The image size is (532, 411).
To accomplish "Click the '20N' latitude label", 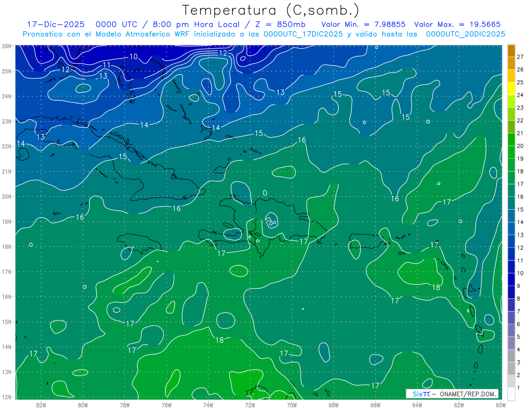I will [6, 196].
